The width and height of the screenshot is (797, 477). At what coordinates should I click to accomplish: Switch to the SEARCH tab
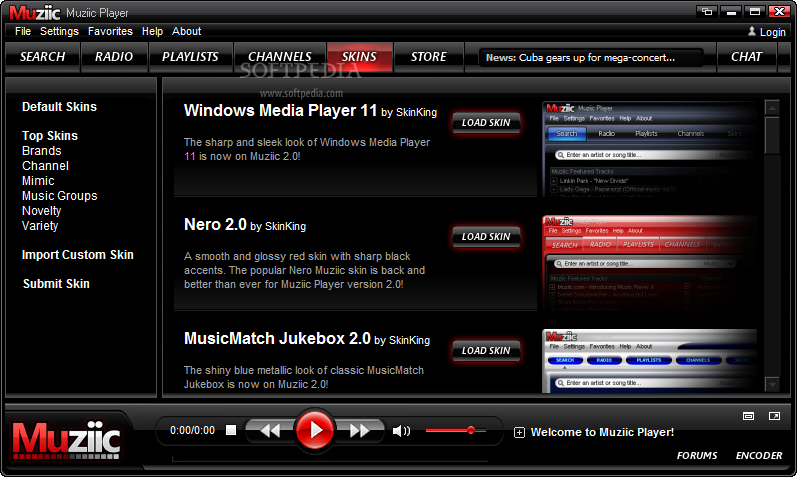point(43,57)
